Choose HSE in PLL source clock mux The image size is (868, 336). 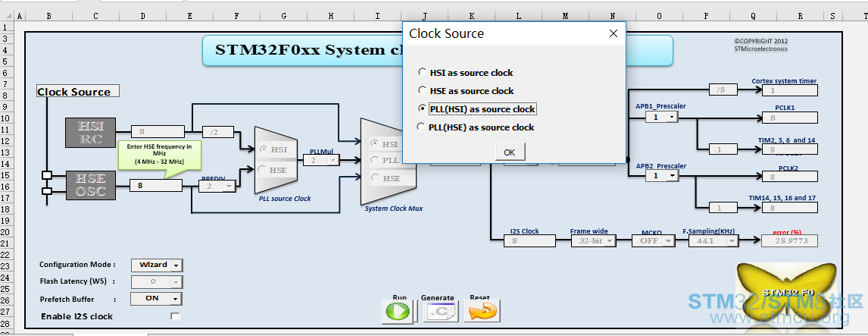coord(263,169)
